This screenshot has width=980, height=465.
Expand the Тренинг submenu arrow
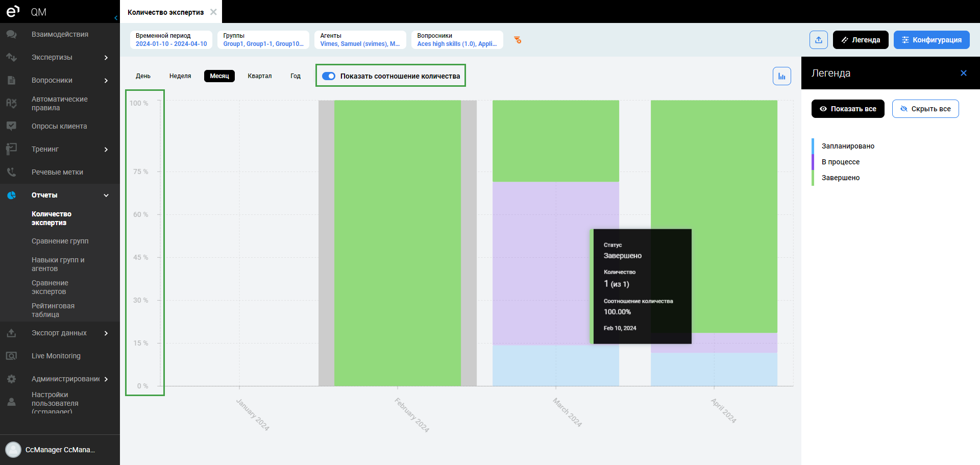click(x=106, y=149)
